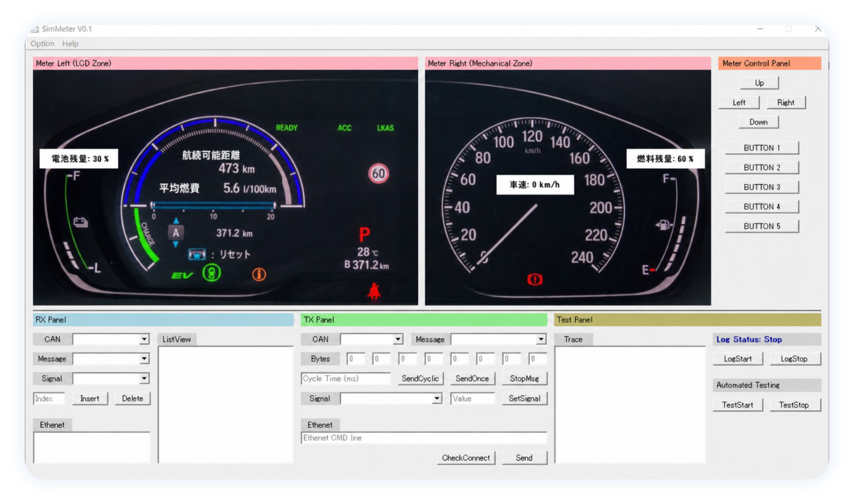854x504 pixels.
Task: Click BUTTON 1
Action: pos(762,148)
